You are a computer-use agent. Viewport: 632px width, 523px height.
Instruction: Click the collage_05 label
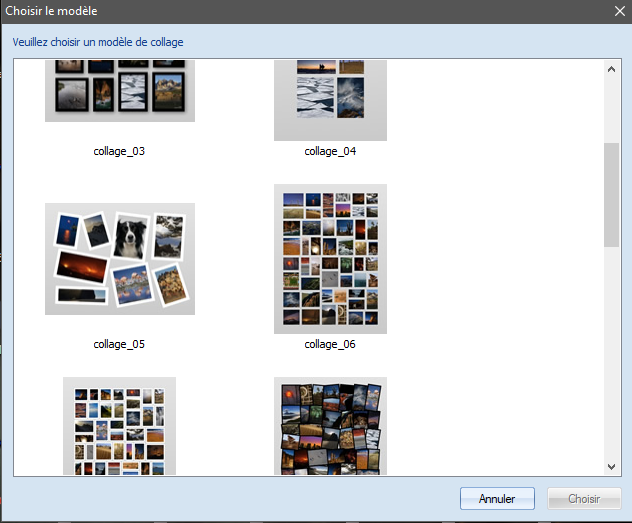pos(119,345)
